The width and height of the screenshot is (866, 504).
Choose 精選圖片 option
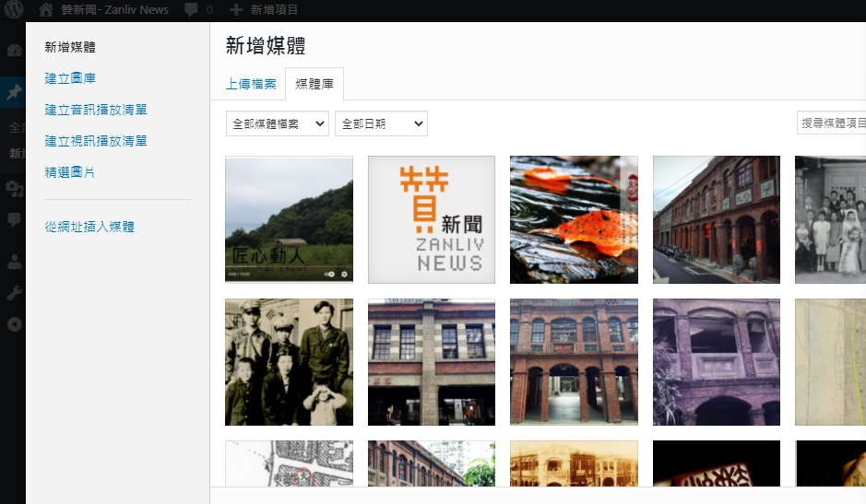pos(69,172)
